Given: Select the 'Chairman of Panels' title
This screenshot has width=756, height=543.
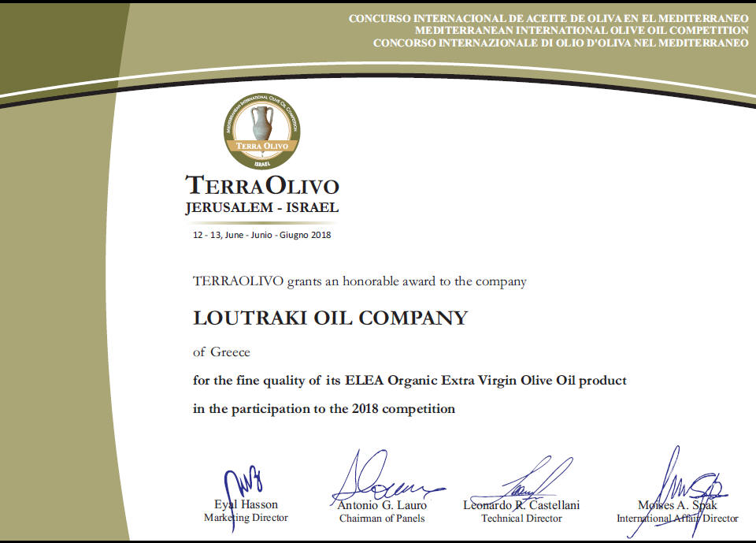Looking at the screenshot, I should click(382, 519).
